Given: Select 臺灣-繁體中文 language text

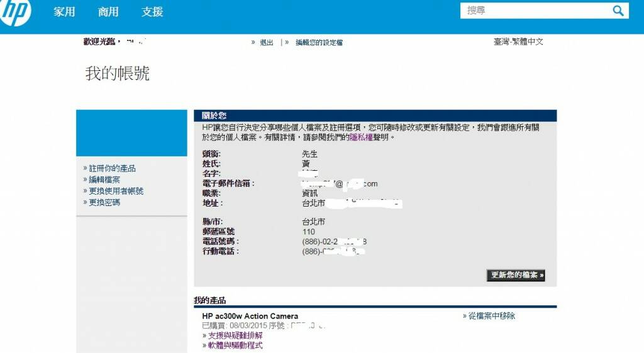Looking at the screenshot, I should point(518,41).
